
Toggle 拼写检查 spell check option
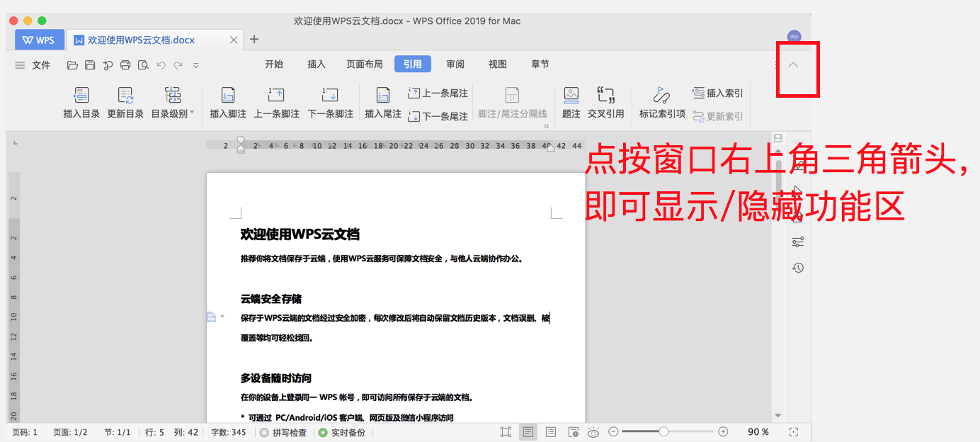pyautogui.click(x=283, y=432)
